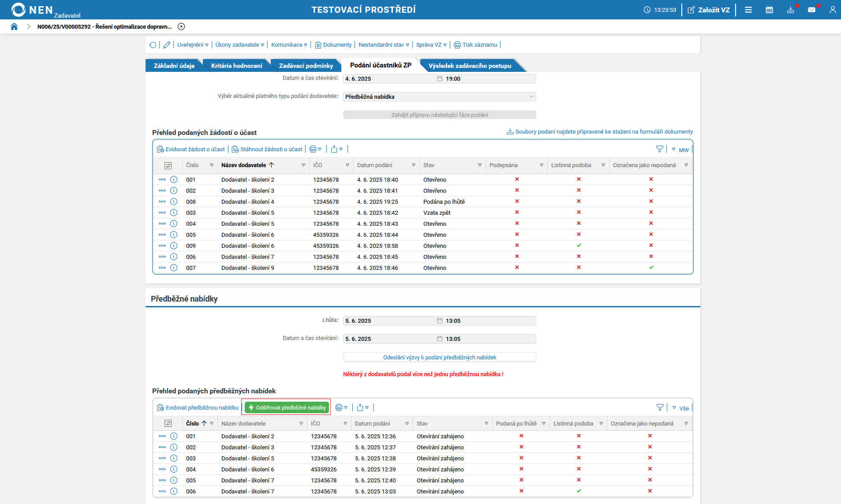Open row actions dots for nabídka 001
Viewport: 841px width, 504px height.
162,436
